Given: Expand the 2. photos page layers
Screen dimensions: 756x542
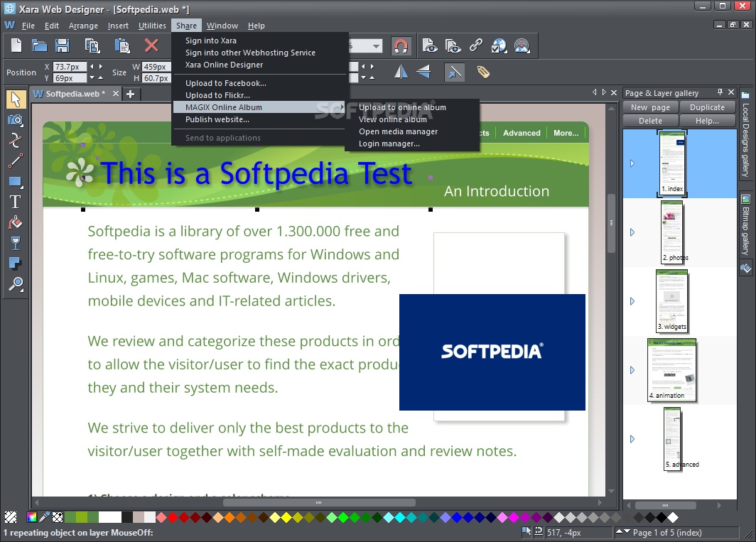Looking at the screenshot, I should click(x=632, y=232).
